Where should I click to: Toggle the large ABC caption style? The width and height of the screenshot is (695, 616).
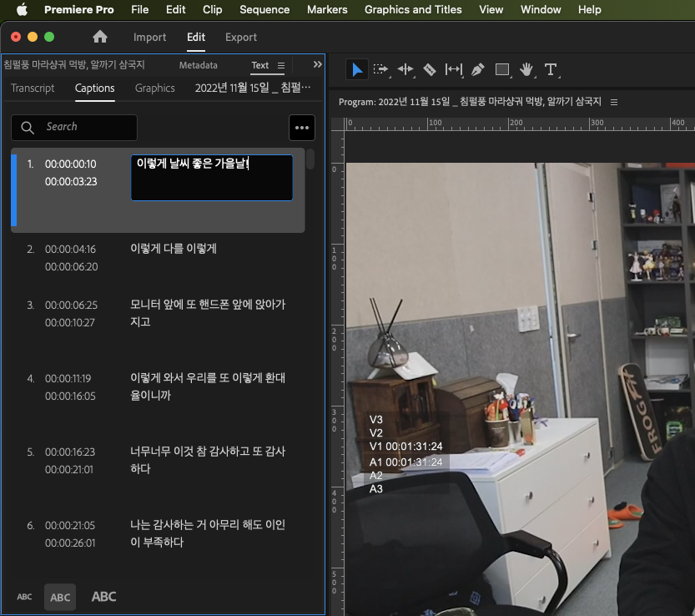(103, 596)
